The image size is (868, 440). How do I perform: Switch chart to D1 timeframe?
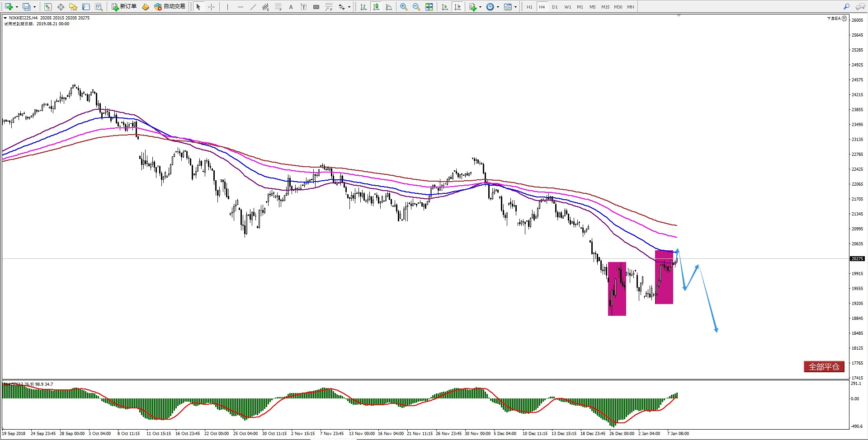coord(555,7)
